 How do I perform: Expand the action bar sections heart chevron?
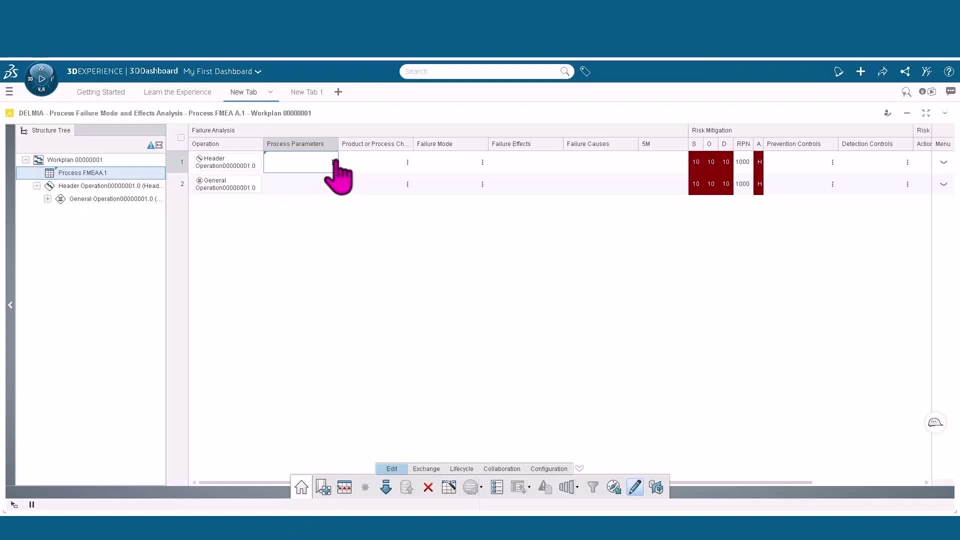click(x=579, y=468)
